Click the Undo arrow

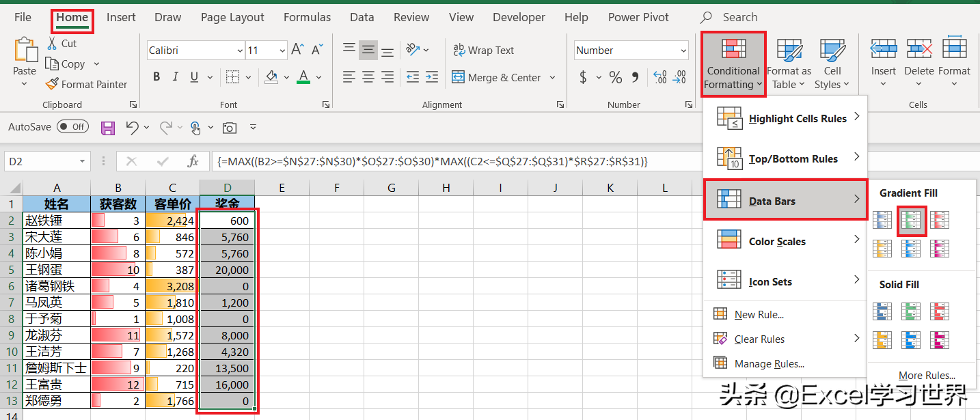132,128
